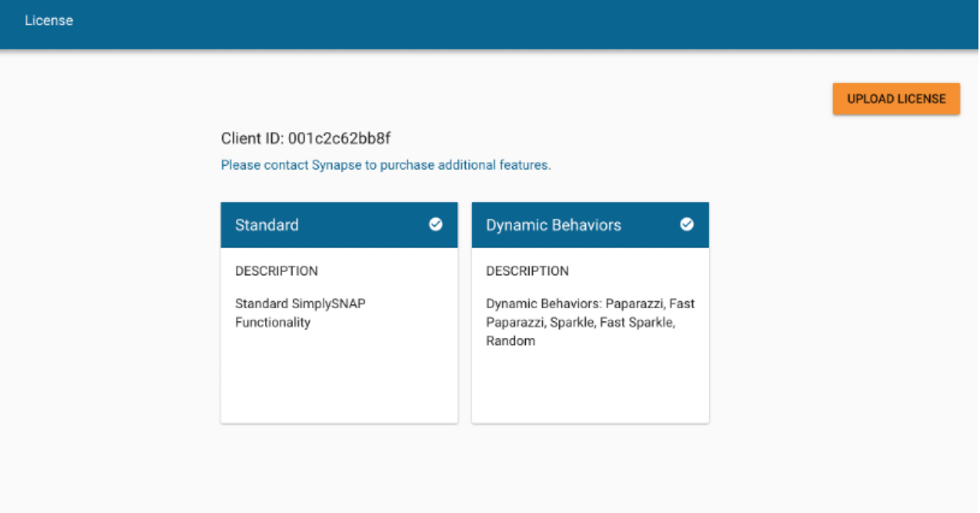Click the Sparkle, Fast Sparkle text line
The width and height of the screenshot is (980, 513).
point(581,322)
